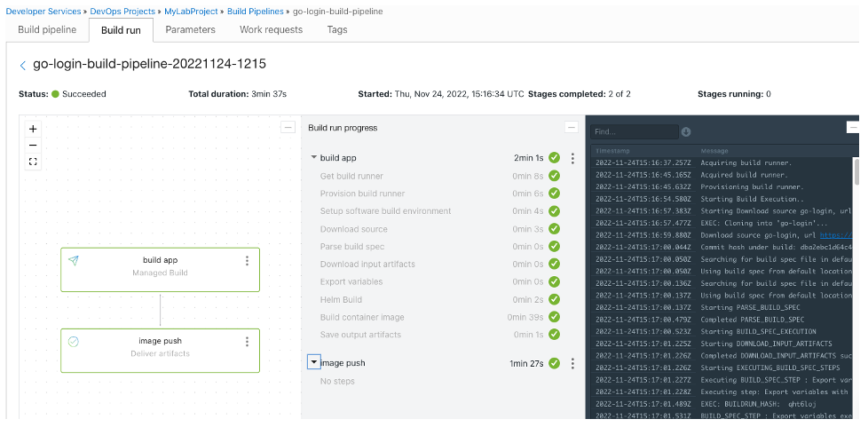
Task: Open the https URL link in log output
Action: click(x=836, y=235)
